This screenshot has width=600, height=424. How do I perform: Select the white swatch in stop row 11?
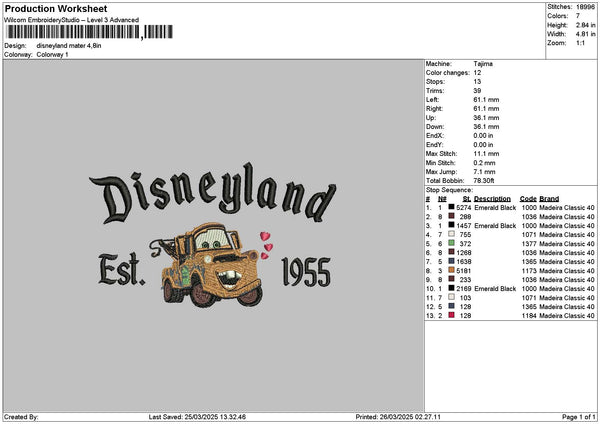(452, 297)
